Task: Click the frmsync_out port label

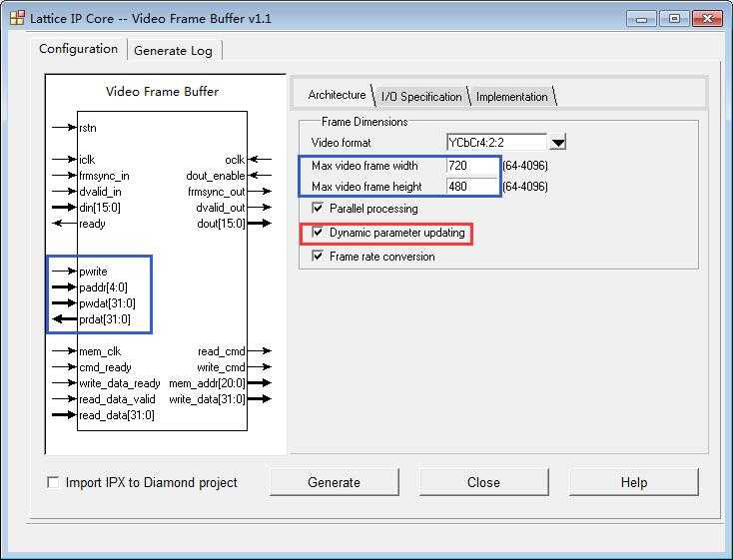Action: point(217,192)
